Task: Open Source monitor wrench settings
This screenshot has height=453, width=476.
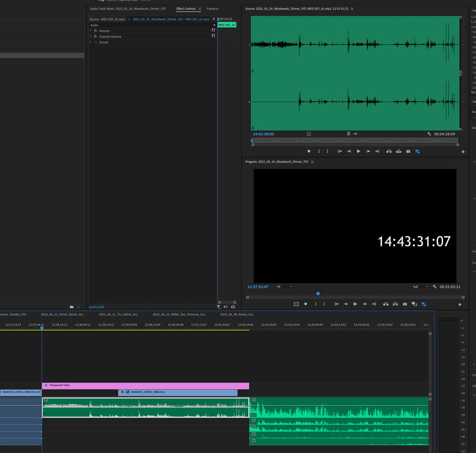Action: (x=429, y=134)
